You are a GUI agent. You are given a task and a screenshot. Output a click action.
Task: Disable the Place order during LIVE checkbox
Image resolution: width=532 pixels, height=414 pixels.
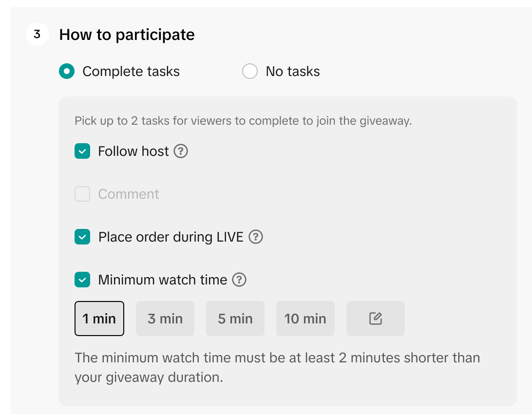pos(82,237)
